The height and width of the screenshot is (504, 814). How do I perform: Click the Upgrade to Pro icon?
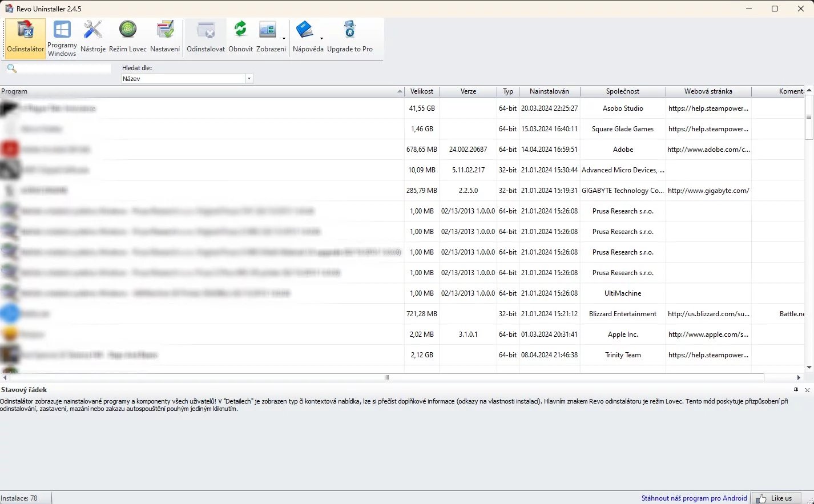[349, 30]
